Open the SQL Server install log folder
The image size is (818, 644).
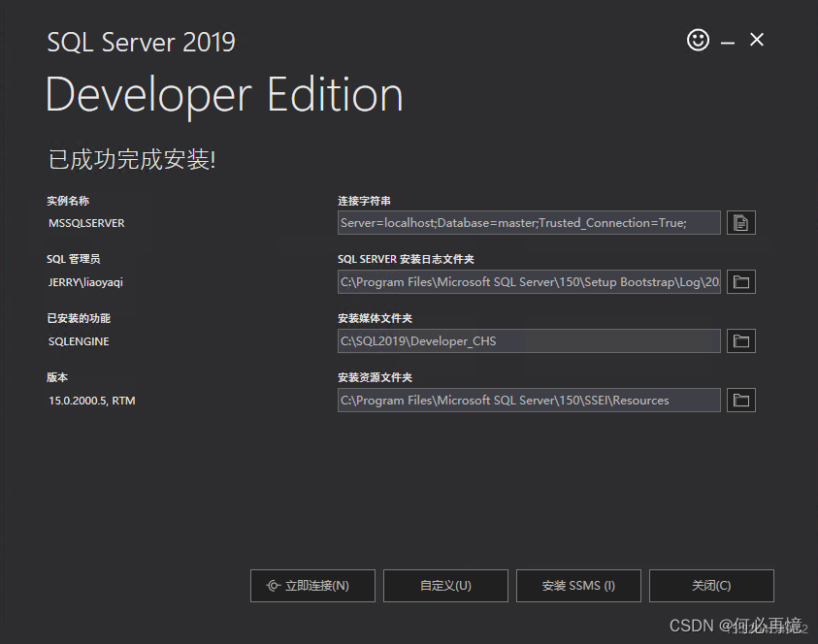click(x=740, y=282)
